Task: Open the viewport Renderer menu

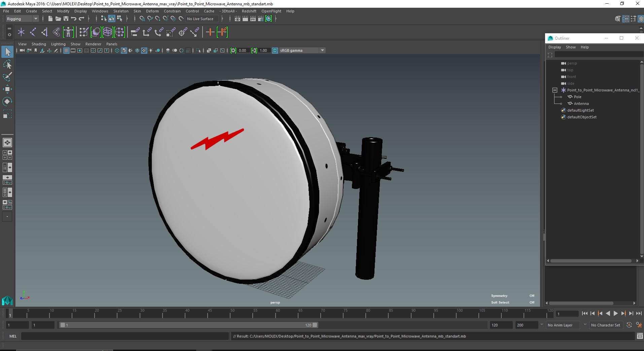Action: click(x=93, y=44)
